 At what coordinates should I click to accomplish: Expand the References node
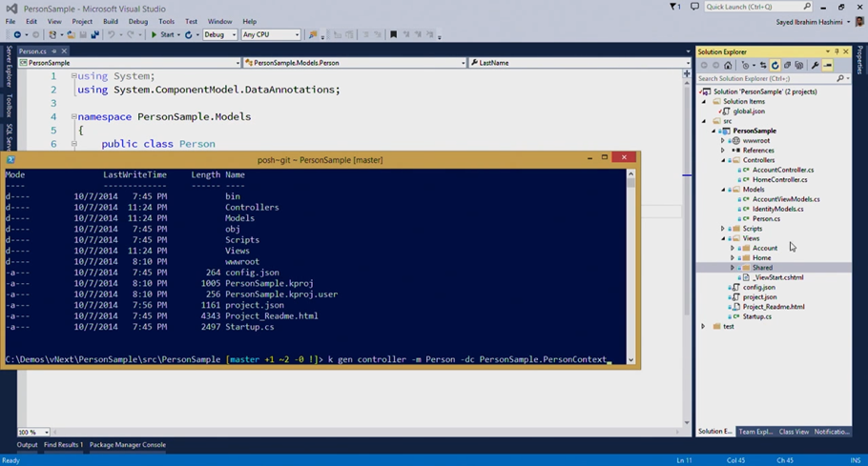click(722, 151)
